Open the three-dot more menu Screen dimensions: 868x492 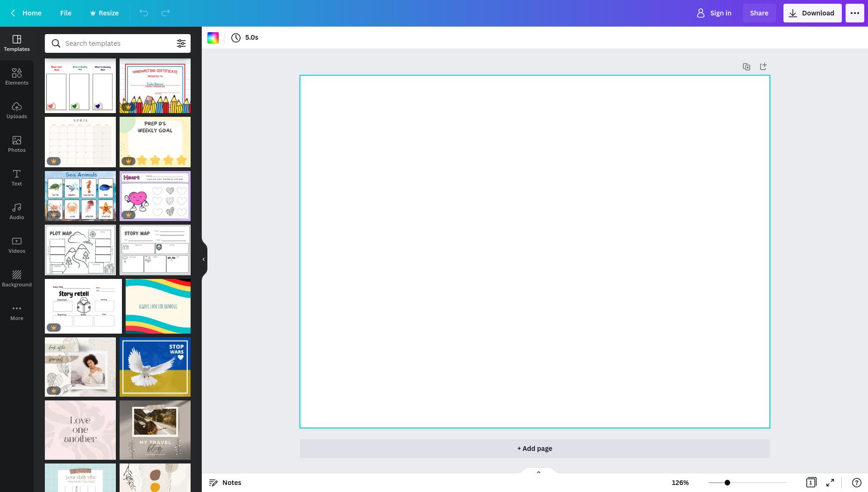pyautogui.click(x=855, y=13)
